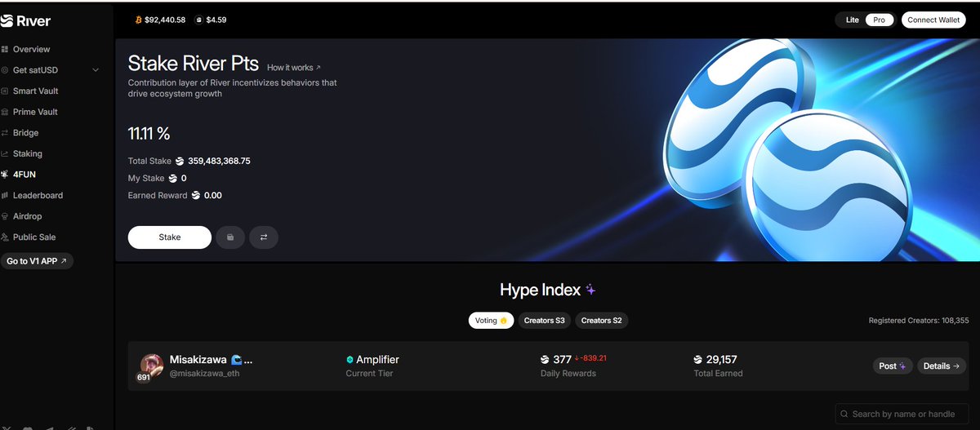Click the sparkle icon next to Hype Index
Viewport: 980px width, 430px height.
590,290
